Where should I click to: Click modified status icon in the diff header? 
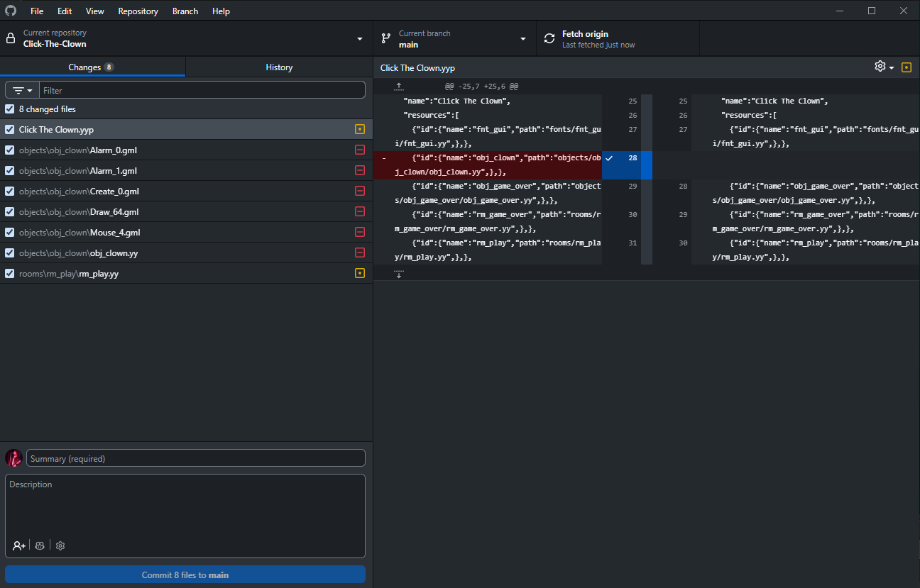[906, 67]
